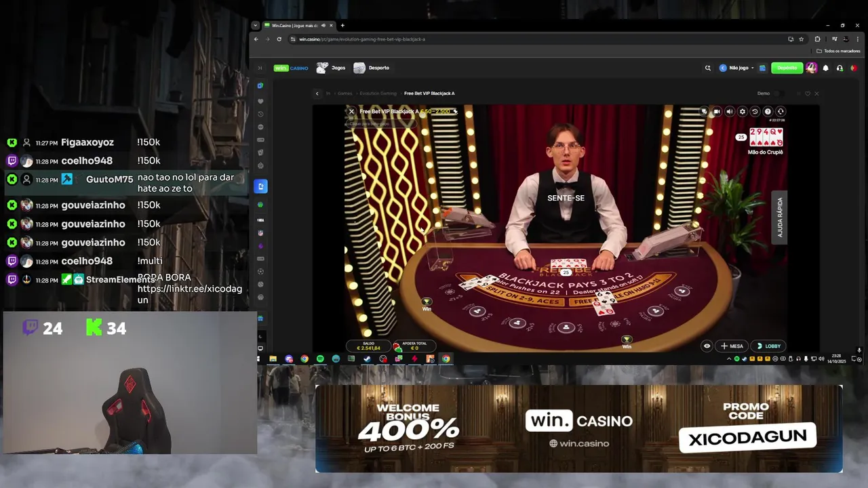Change language via Portugal flag icon

pos(853,68)
